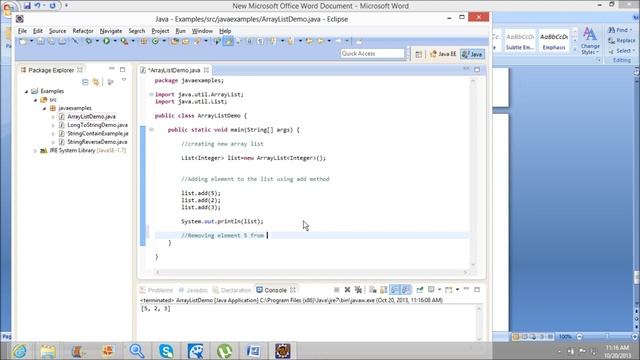Open Package Explorer View Menu triangle
Image resolution: width=640 pixels, height=360 pixels.
pos(124,80)
